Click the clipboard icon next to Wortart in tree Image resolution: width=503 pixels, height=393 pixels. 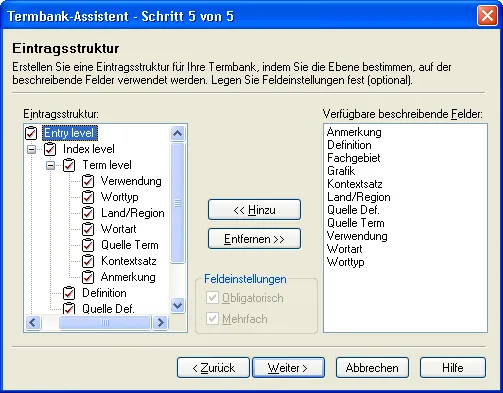coord(88,229)
